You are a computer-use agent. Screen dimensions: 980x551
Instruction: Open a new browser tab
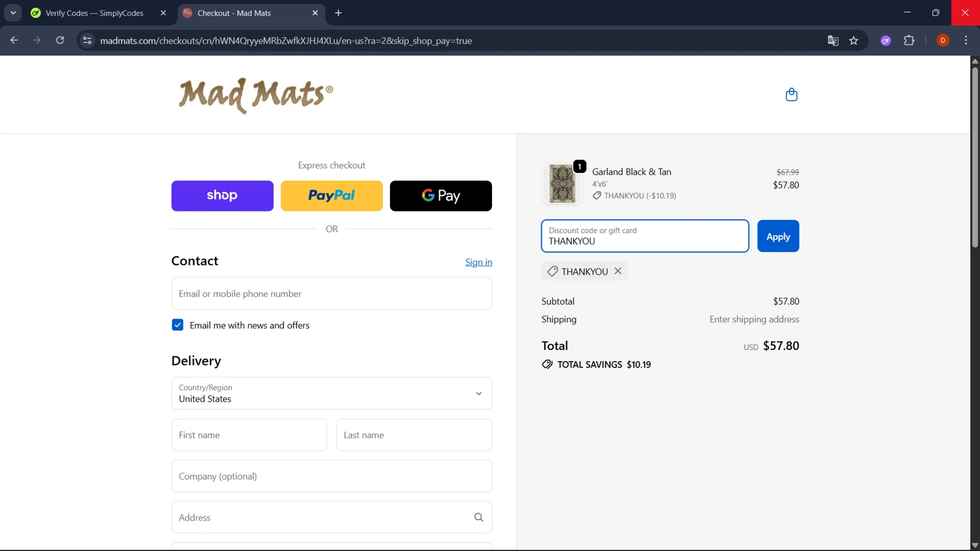[x=338, y=13]
